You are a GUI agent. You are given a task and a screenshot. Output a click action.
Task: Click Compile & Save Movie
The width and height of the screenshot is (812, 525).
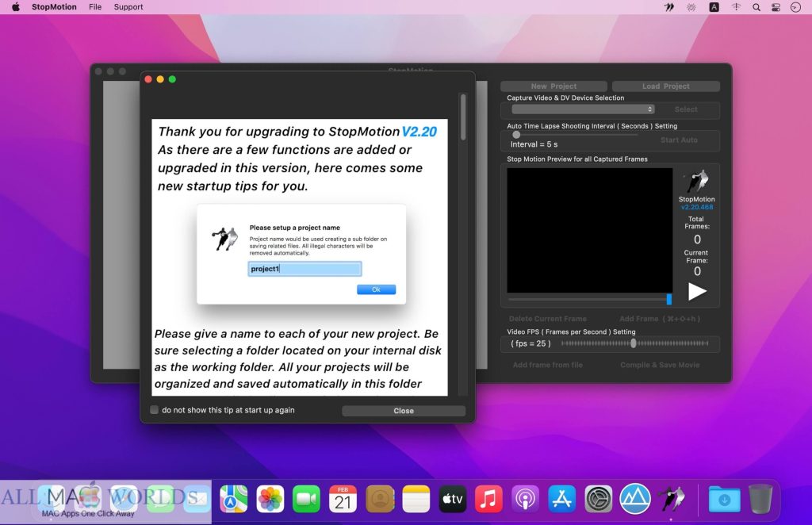(x=660, y=365)
